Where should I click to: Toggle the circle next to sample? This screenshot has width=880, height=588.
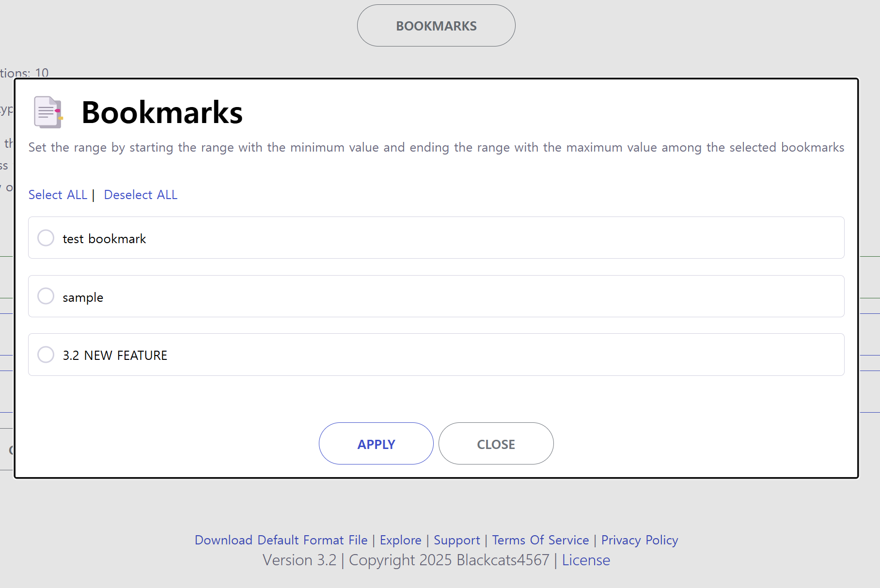pos(46,296)
